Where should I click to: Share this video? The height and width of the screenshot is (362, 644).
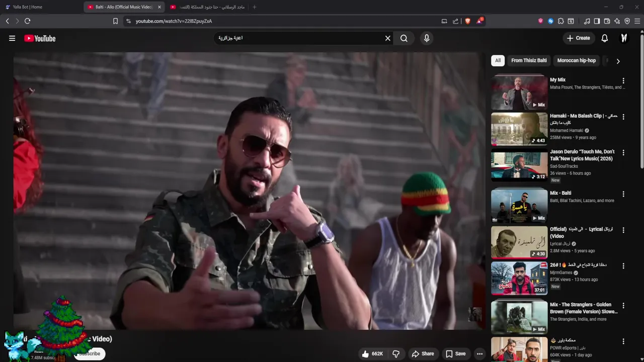tap(423, 354)
